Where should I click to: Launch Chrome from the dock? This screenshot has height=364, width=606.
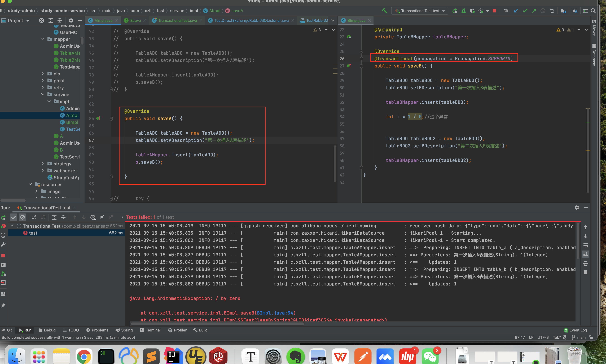click(84, 356)
